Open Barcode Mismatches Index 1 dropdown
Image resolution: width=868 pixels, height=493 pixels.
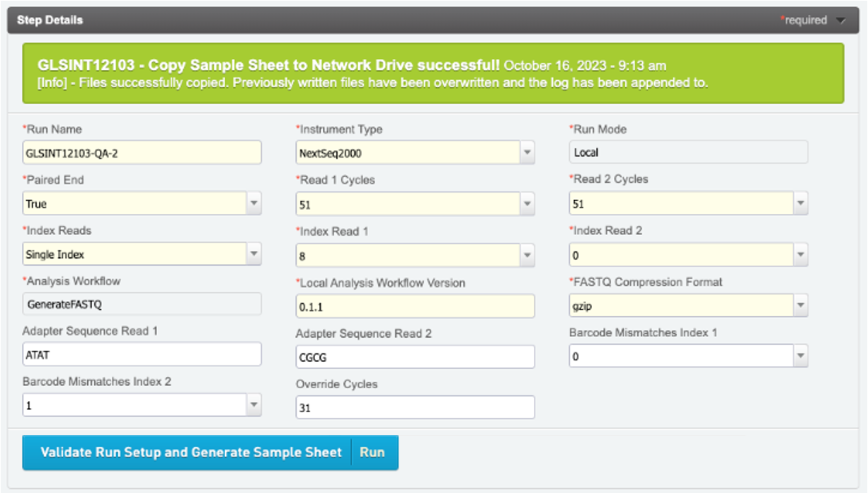[x=800, y=356]
